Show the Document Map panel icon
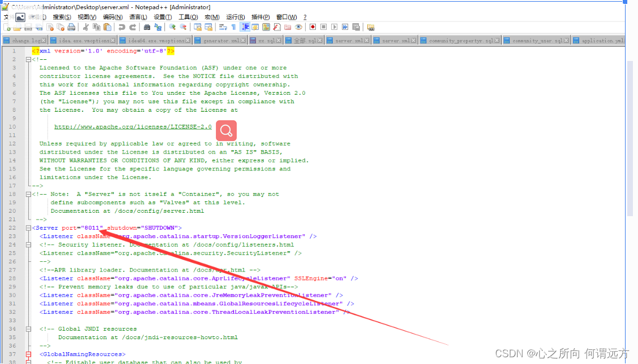Screen dimensions: 638x364 [x=266, y=27]
